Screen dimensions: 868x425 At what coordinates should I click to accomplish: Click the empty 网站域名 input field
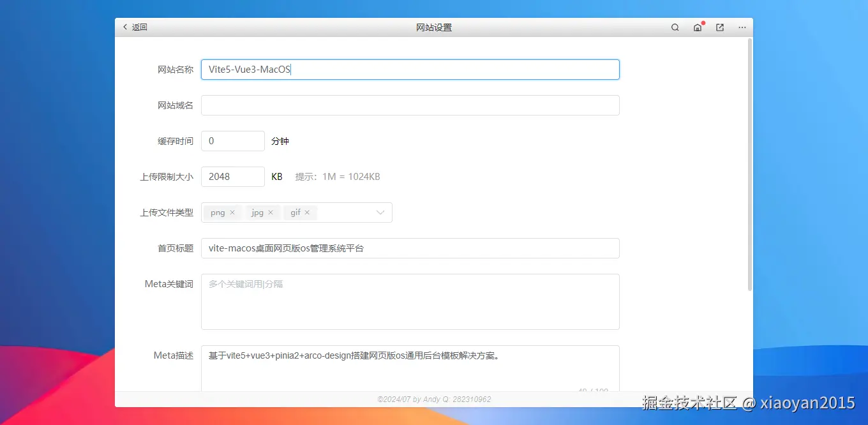tap(410, 105)
